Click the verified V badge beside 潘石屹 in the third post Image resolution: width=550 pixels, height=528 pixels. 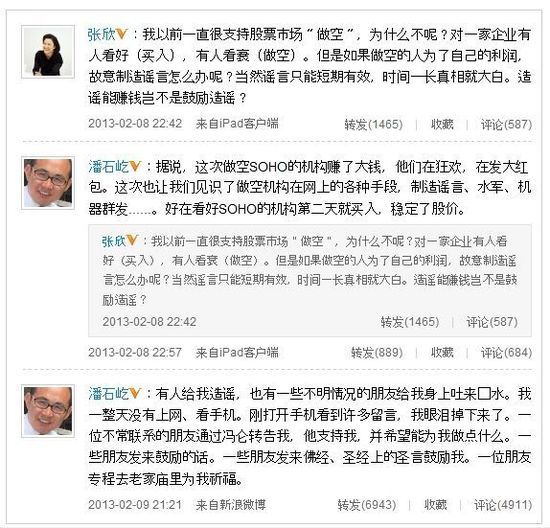(x=135, y=393)
